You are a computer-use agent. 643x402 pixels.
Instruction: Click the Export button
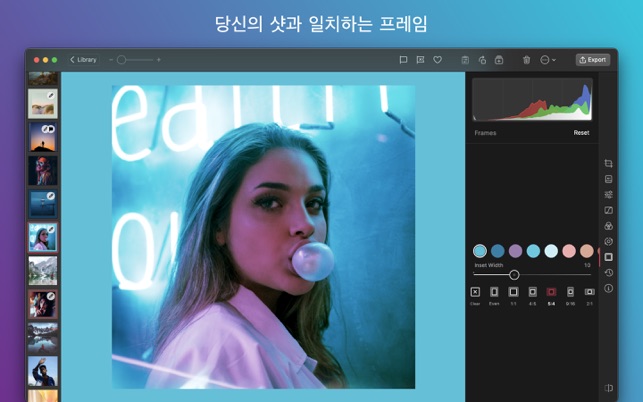tap(593, 60)
